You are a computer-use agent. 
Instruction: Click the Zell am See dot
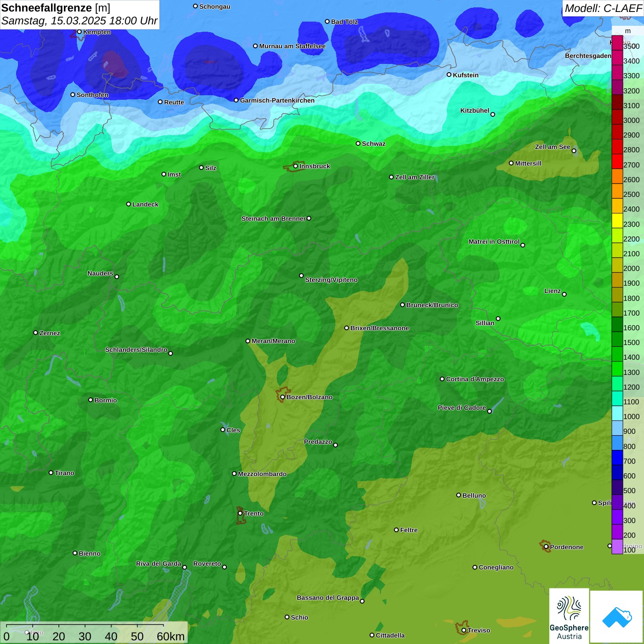574,151
